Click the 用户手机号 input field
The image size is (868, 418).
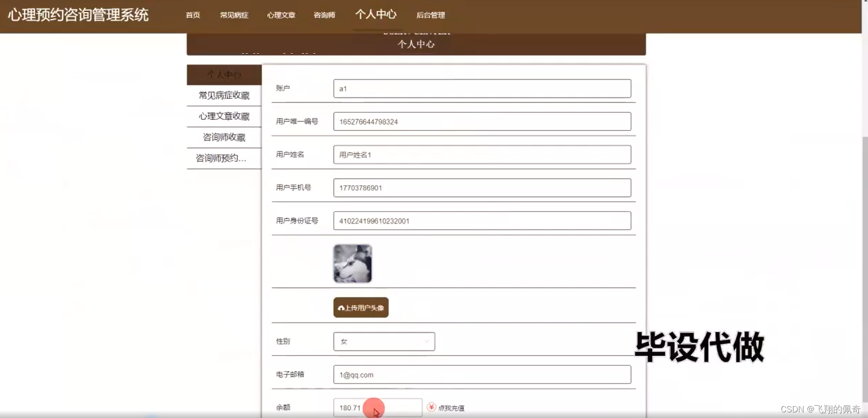click(x=482, y=188)
